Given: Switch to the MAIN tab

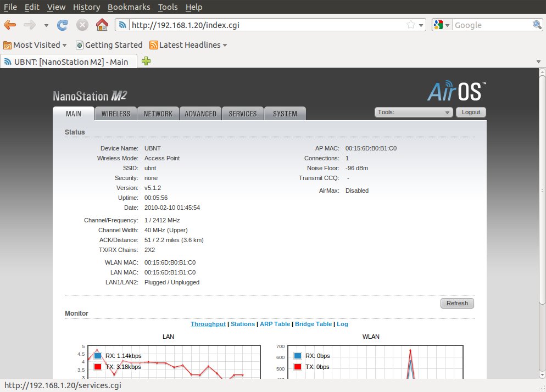Looking at the screenshot, I should click(x=74, y=114).
